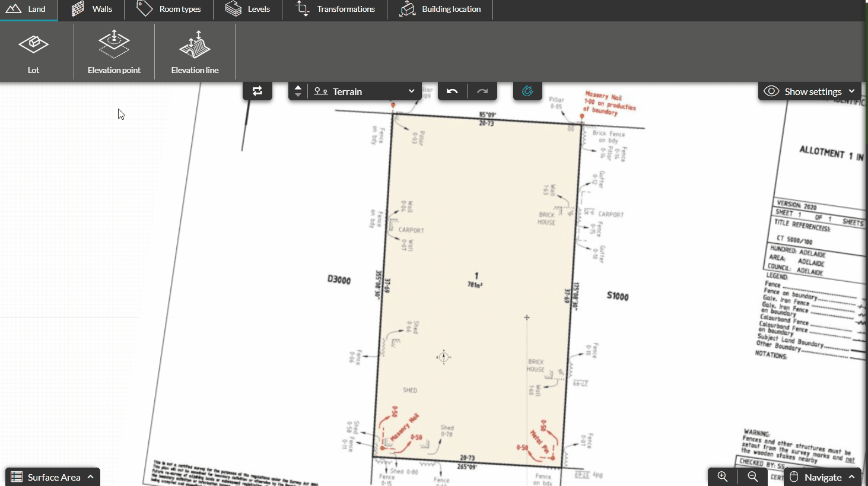868x486 pixels.
Task: Click the swap view arrows icon
Action: [x=257, y=91]
